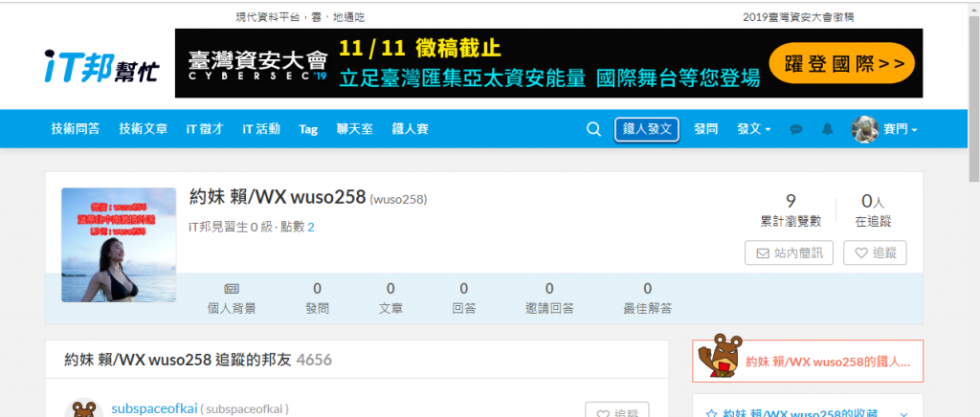Screen dimensions: 980x417
Task: Click the 發問 link in the navbar
Action: point(705,129)
